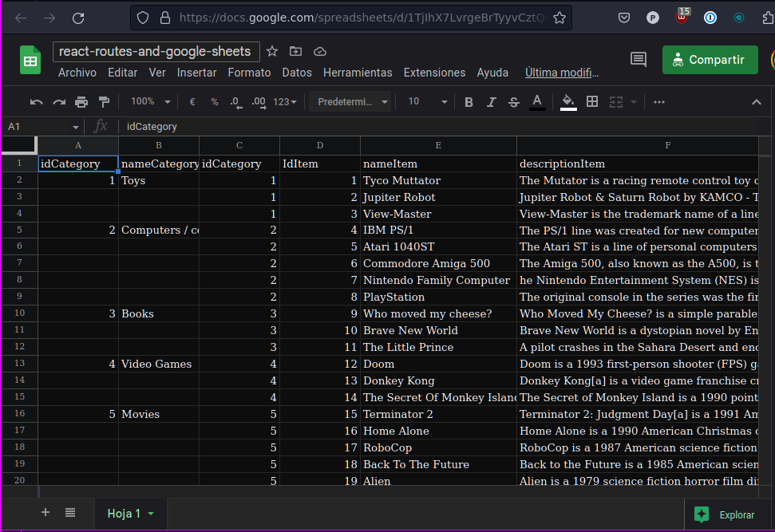Toggle bold formatting

(469, 102)
